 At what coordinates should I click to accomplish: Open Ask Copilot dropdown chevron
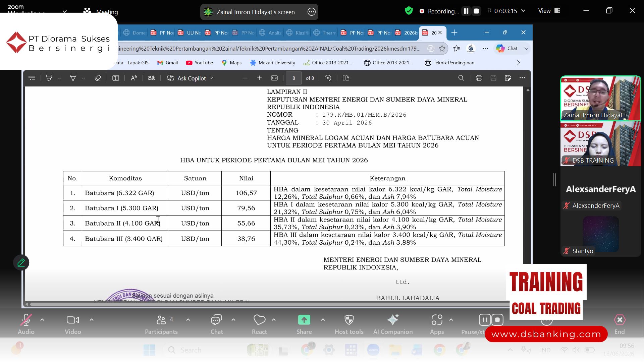pos(211,78)
